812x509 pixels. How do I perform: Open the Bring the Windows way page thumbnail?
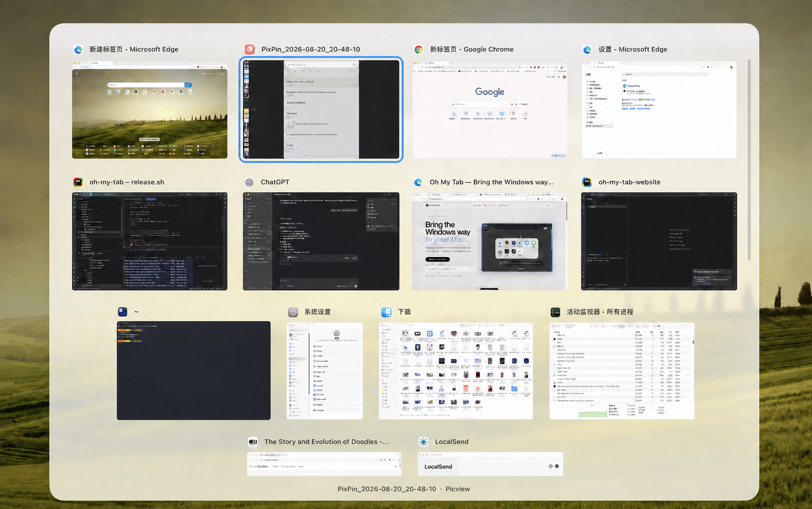490,241
